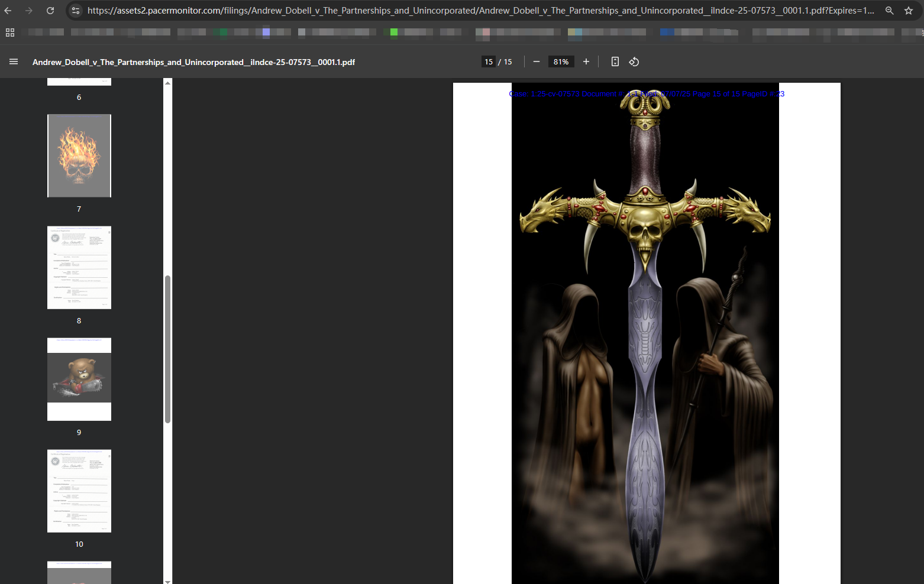Click the thumbnail panel scroll up arrow
Viewport: 924px width, 584px height.
tap(168, 83)
